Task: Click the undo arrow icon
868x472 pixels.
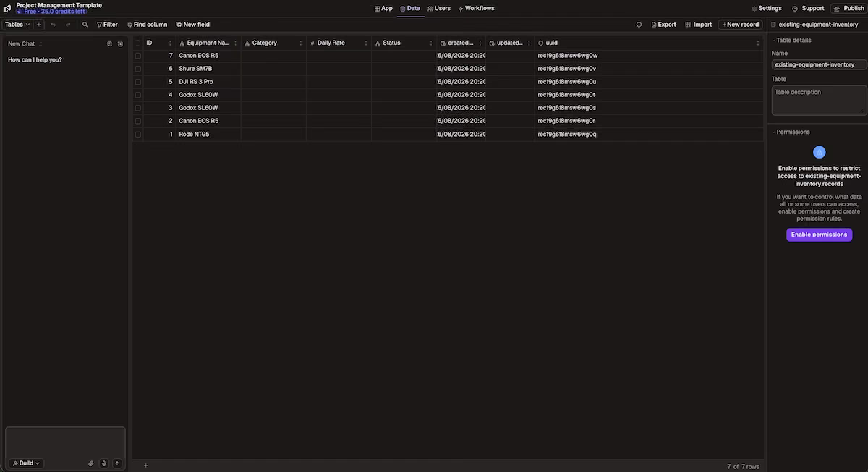Action: click(x=53, y=25)
